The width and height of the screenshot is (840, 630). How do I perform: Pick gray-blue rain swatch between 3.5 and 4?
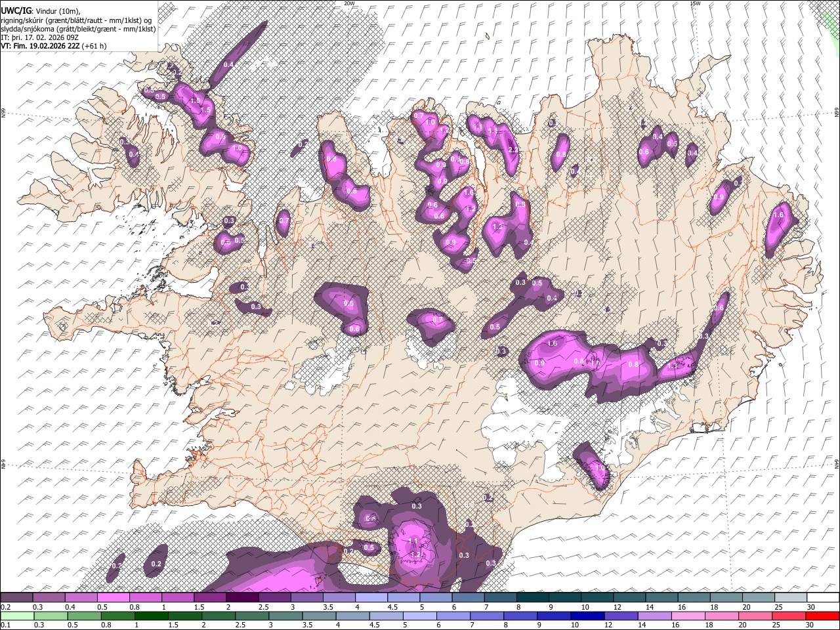pyautogui.click(x=319, y=616)
